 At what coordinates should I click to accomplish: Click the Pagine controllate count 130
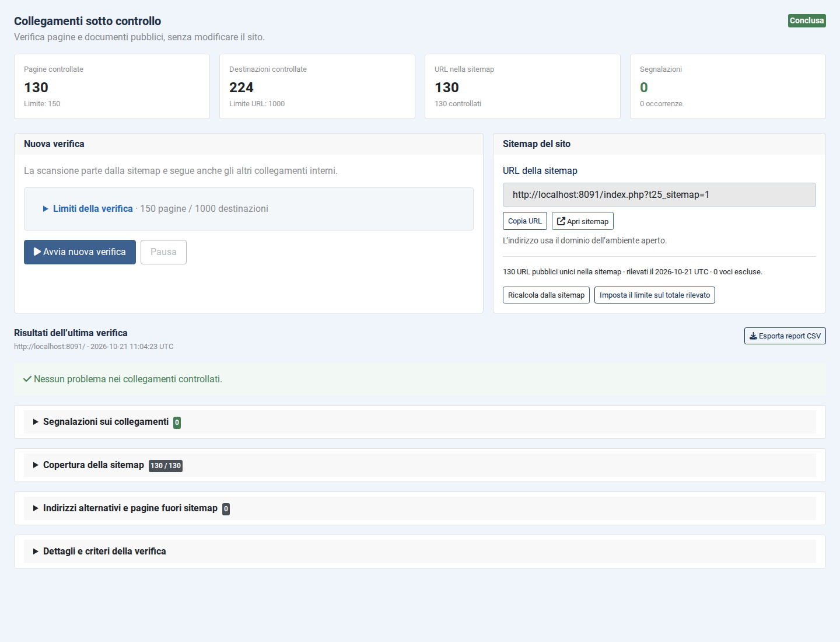coord(36,88)
